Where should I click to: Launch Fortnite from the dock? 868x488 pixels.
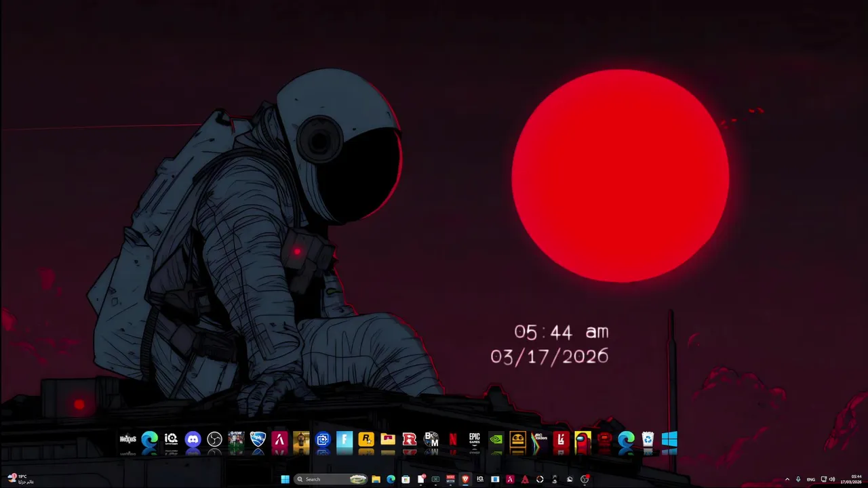click(x=344, y=440)
